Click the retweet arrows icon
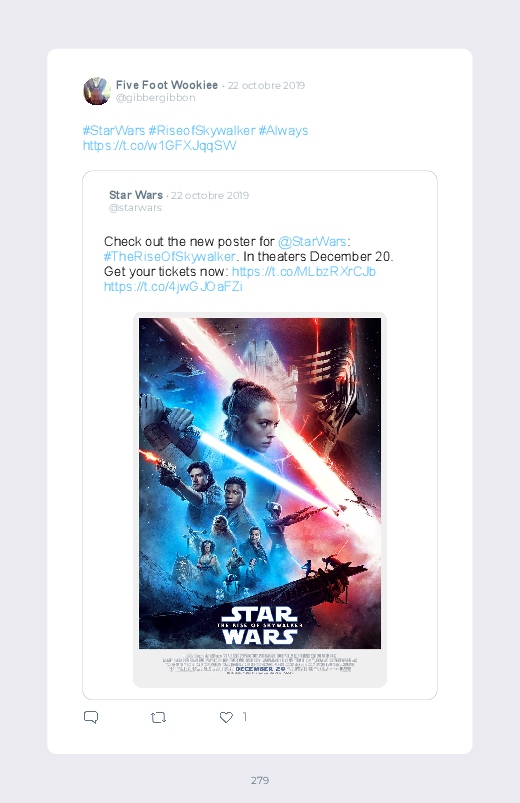The image size is (520, 803). coord(158,717)
